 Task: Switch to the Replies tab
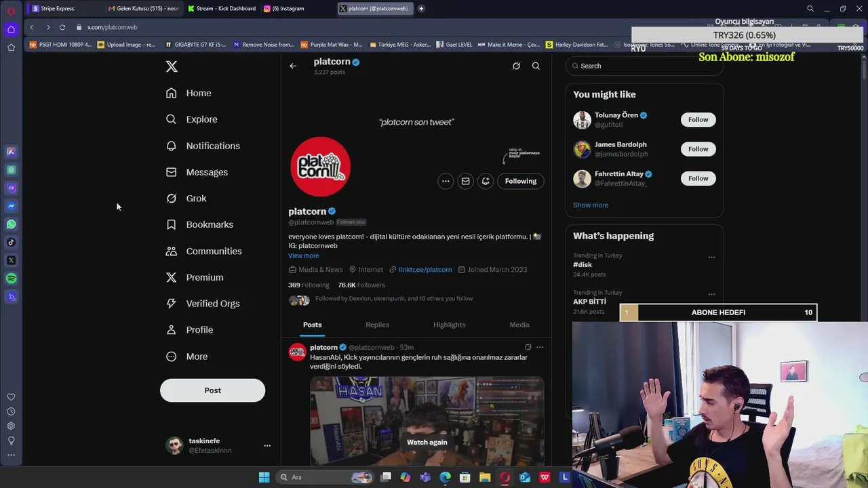click(x=377, y=325)
